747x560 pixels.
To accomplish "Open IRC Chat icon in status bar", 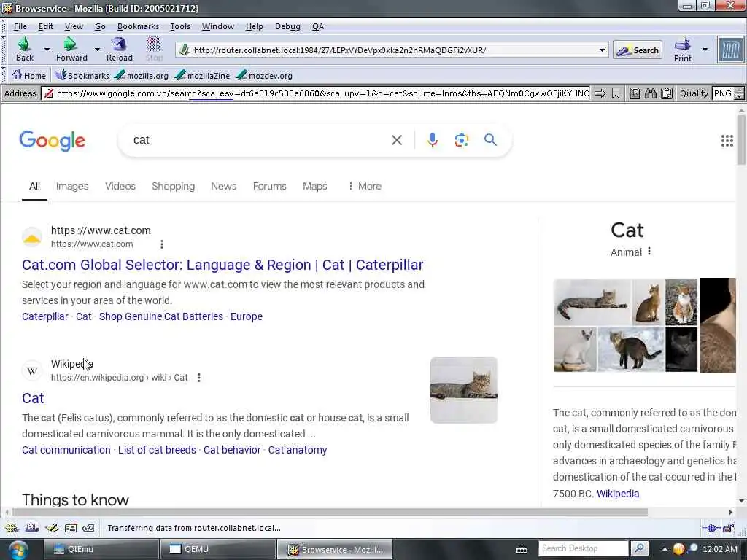I will 88,528.
